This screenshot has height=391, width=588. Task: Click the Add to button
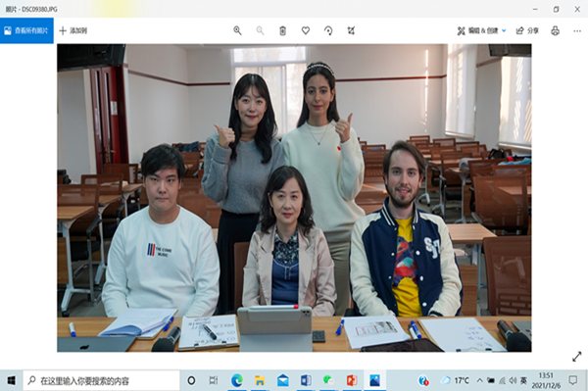click(x=73, y=30)
